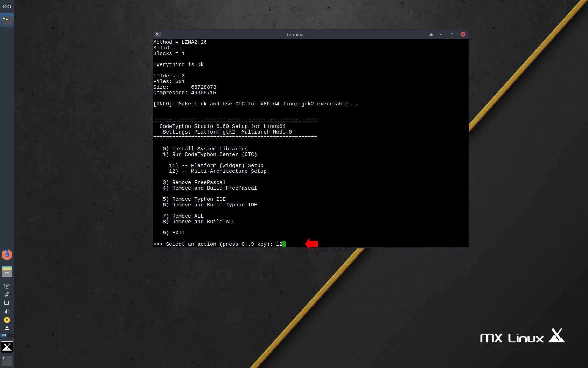Viewport: 588px width, 368px height.
Task: Click the line '8) Remove and Build ALL'
Action: click(199, 222)
